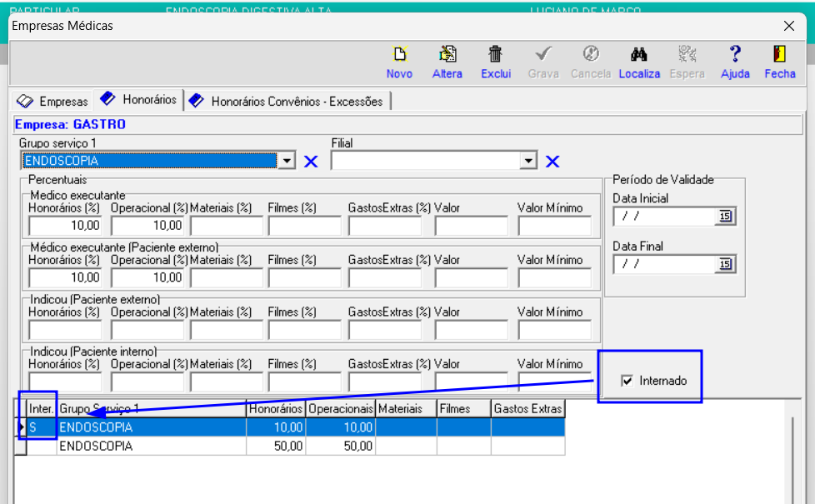The height and width of the screenshot is (504, 815).
Task: Click Operacional field in Médico executante (Paciente externo)
Action: coord(147,277)
